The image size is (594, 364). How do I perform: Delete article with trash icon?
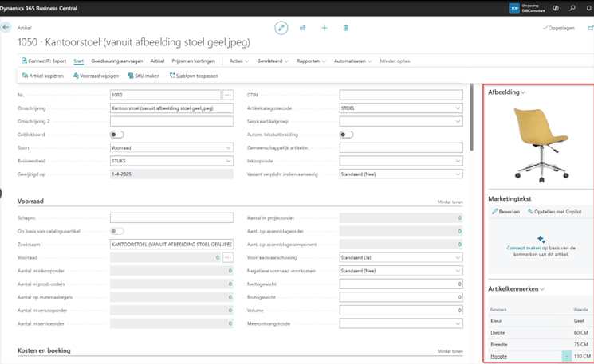(x=345, y=28)
